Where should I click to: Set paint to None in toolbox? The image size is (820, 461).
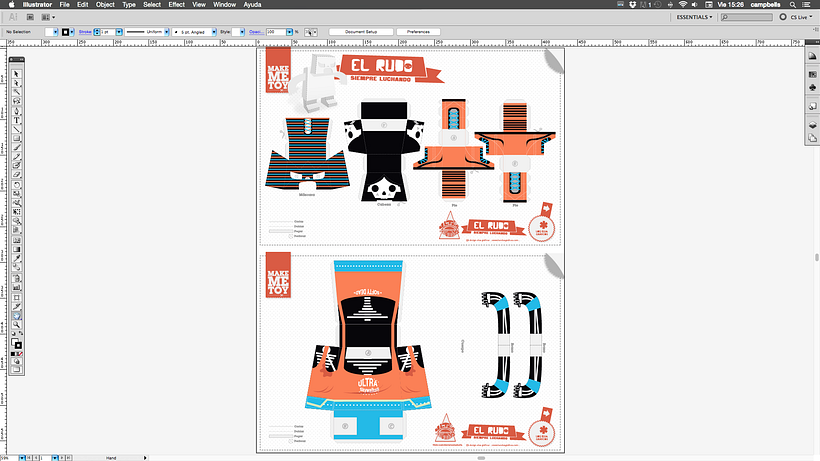(x=20, y=354)
